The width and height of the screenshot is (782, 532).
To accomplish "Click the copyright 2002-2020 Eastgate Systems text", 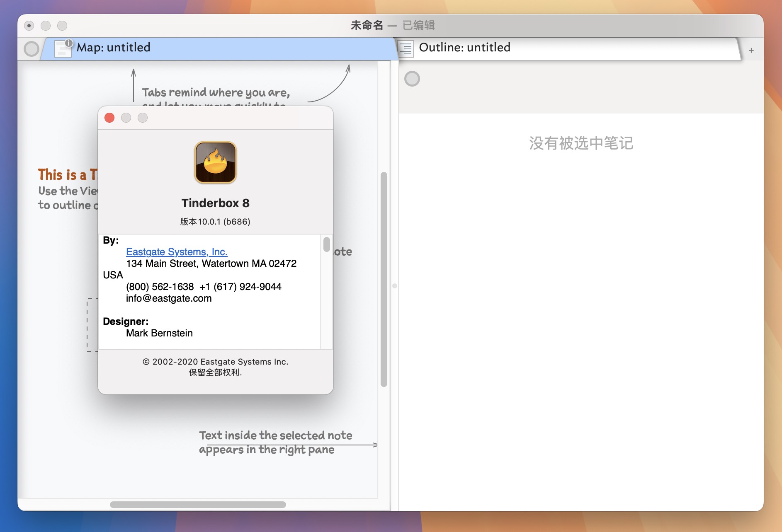I will [x=216, y=362].
